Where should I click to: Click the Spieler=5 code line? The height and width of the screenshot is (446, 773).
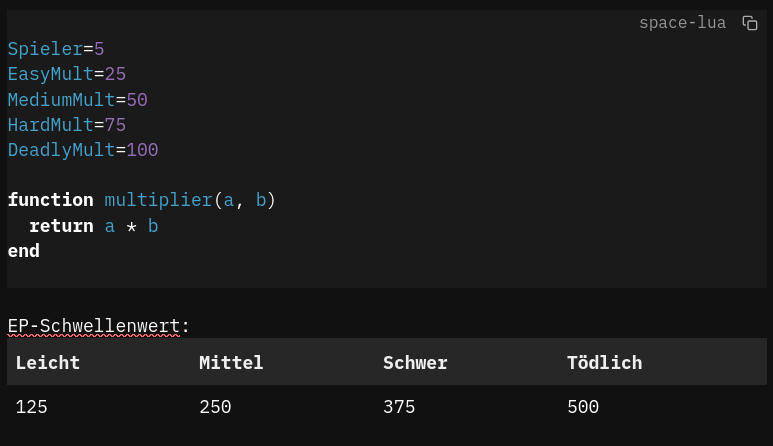tap(56, 49)
